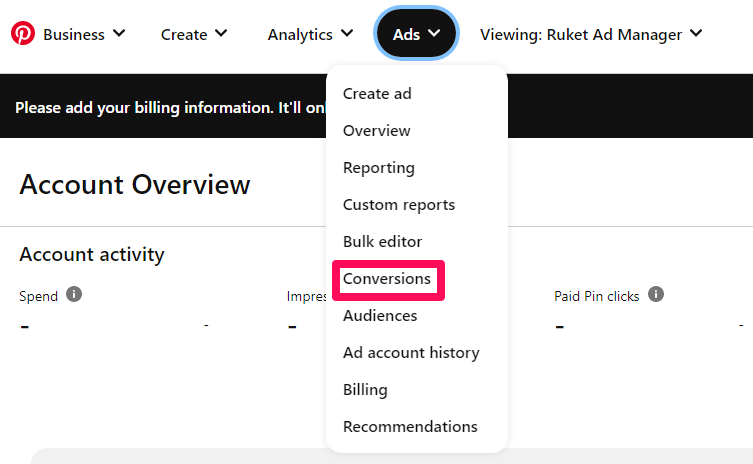Click the billing information banner text

coord(170,108)
